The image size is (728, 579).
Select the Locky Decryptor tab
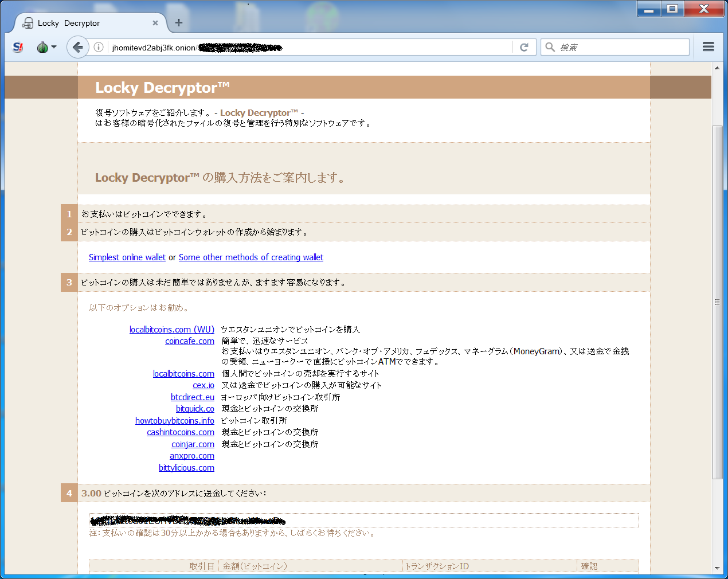tap(90, 23)
